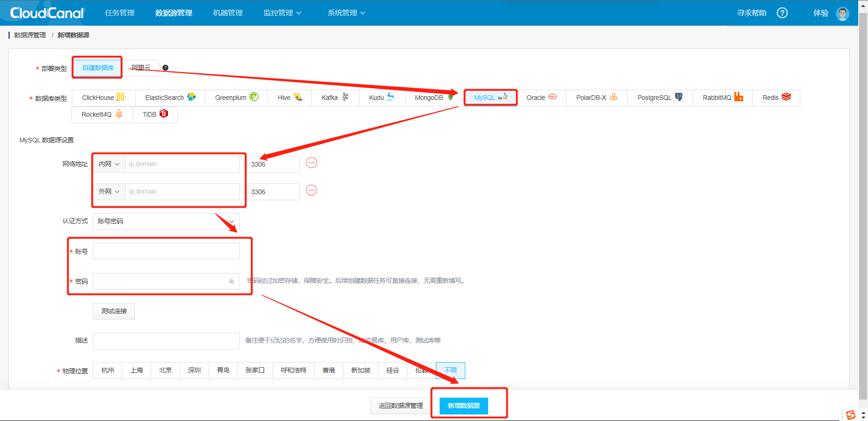Expand 监控管理 menu

pos(282,13)
